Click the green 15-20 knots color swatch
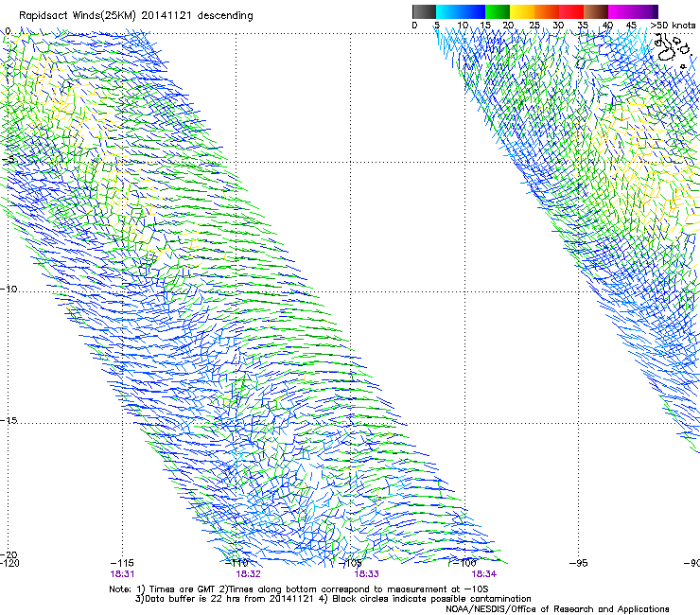Viewport: 700px width, 615px height. pyautogui.click(x=498, y=11)
